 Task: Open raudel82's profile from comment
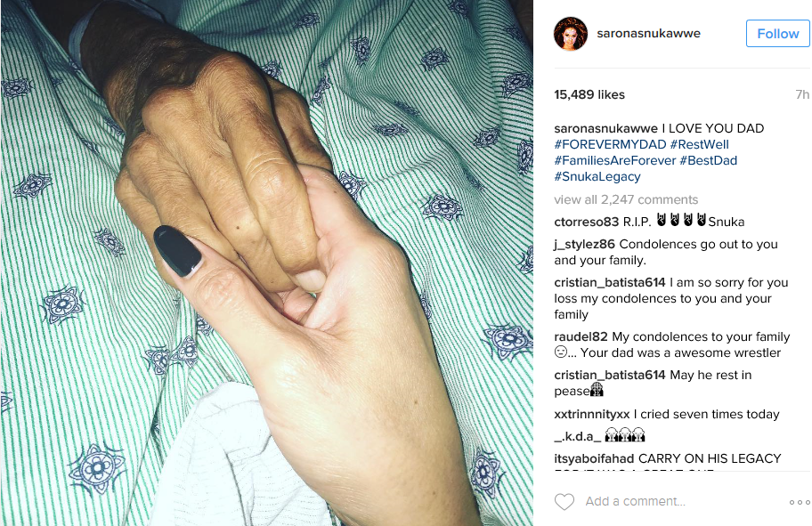[x=581, y=336]
